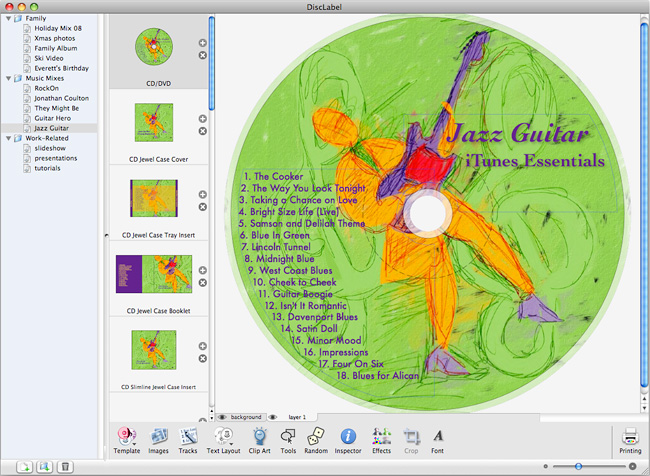Screen dimensions: 650x476
Task: Remove CD Slimline Jewel Case Insert with X
Action: coord(202,359)
